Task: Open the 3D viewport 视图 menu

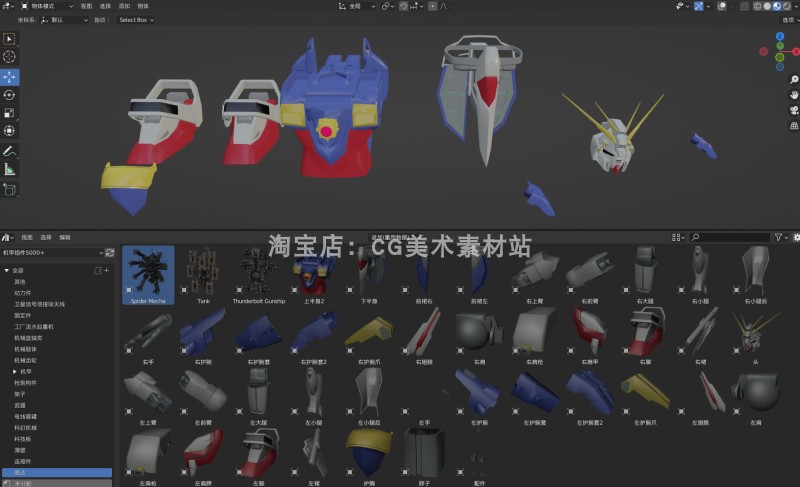Action: pyautogui.click(x=86, y=6)
